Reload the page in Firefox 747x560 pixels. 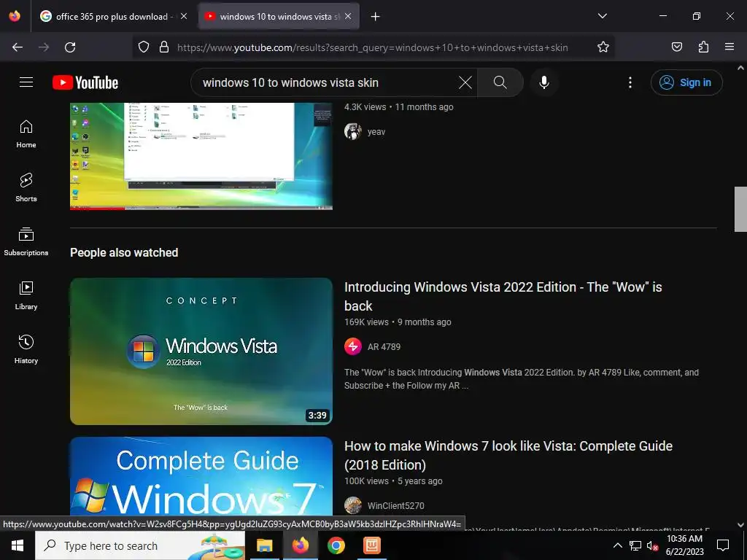[x=70, y=47]
